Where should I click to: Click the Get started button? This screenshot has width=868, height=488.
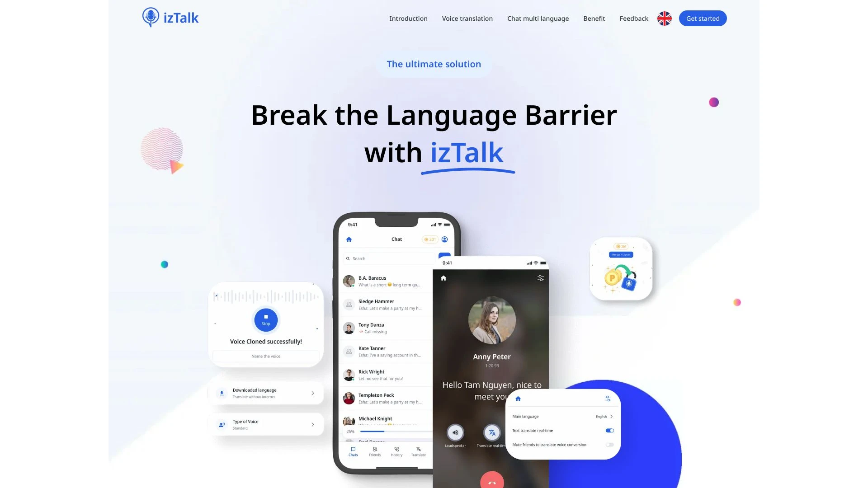point(703,18)
